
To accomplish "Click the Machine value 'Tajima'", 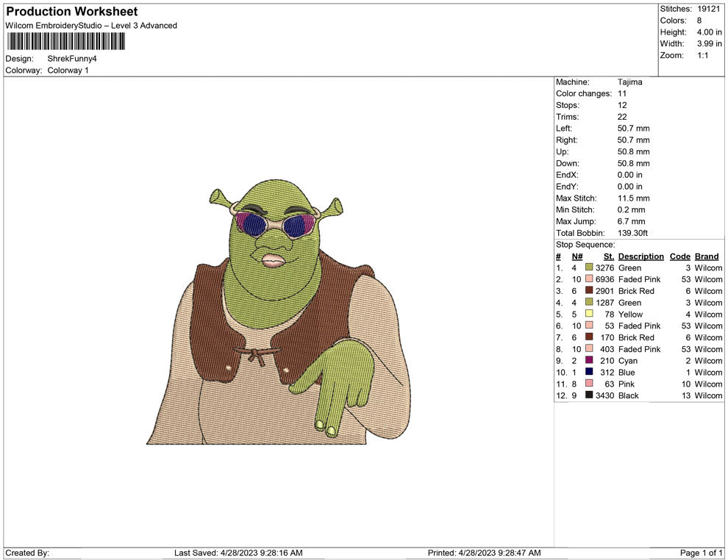I will point(630,82).
